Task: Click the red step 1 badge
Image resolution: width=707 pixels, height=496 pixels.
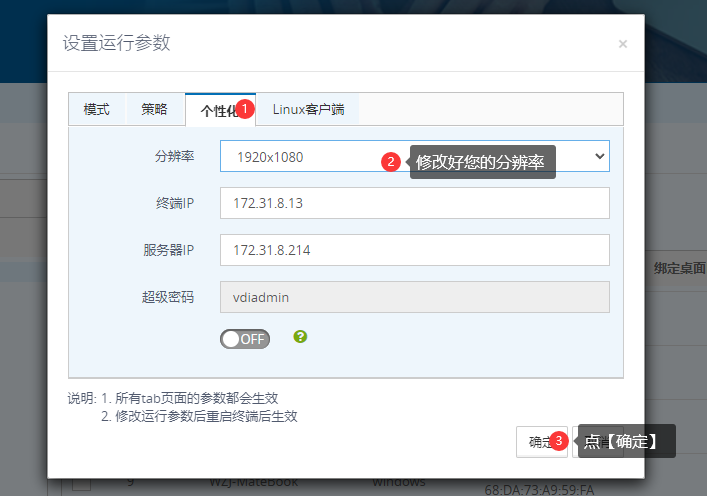Action: pyautogui.click(x=246, y=107)
